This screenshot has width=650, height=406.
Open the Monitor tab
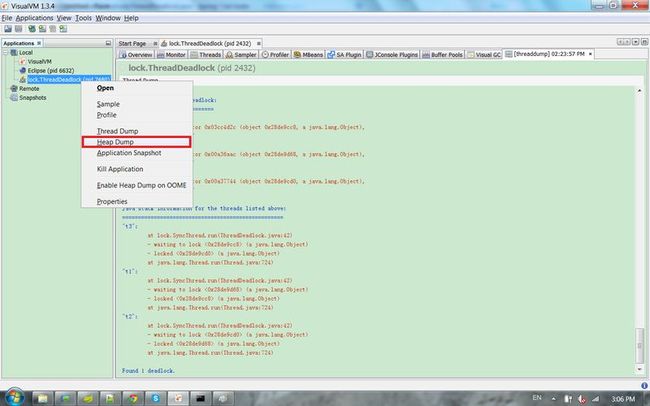(x=172, y=55)
